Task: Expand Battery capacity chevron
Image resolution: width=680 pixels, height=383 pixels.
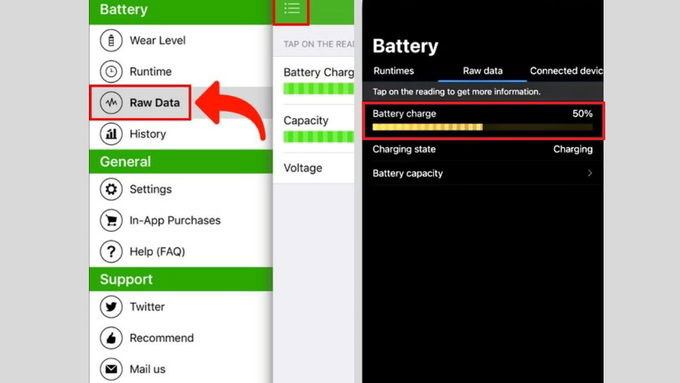Action: click(590, 173)
